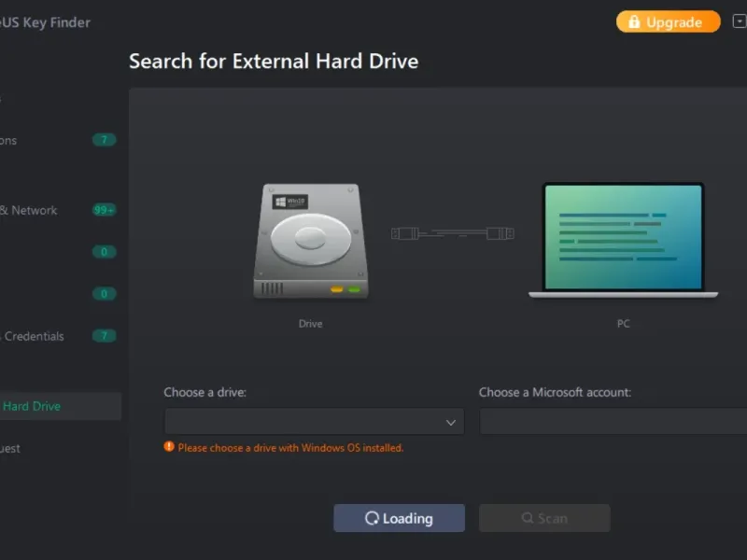Click the orange Upgrade button
The width and height of the screenshot is (747, 560).
click(x=668, y=21)
